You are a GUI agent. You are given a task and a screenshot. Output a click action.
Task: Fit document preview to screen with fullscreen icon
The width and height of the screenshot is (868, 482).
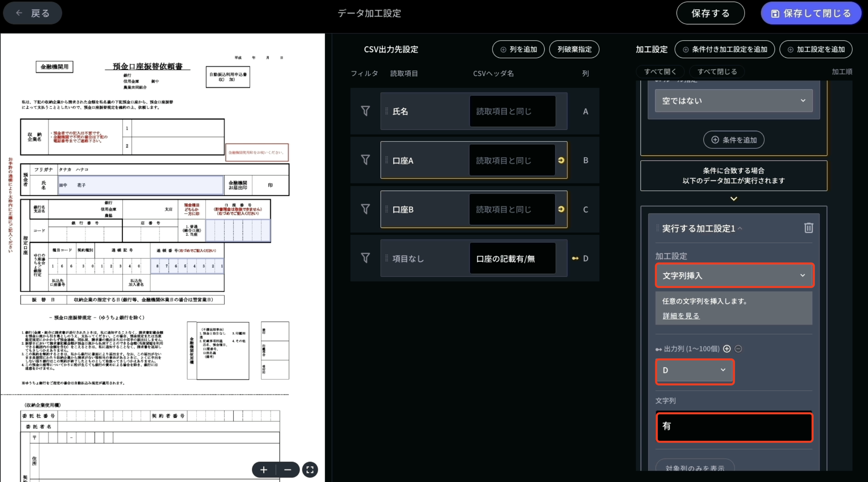pos(310,469)
